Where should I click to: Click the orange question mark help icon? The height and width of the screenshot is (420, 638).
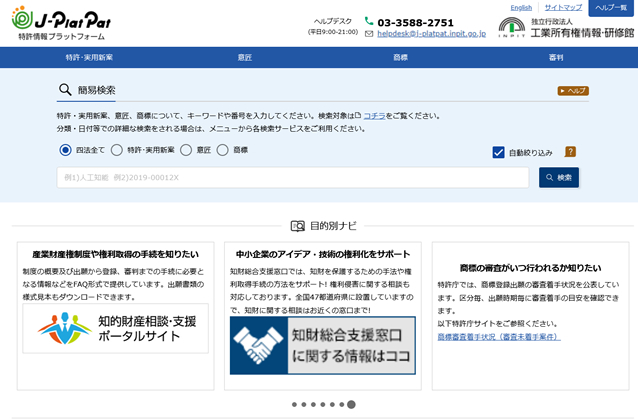point(570,152)
